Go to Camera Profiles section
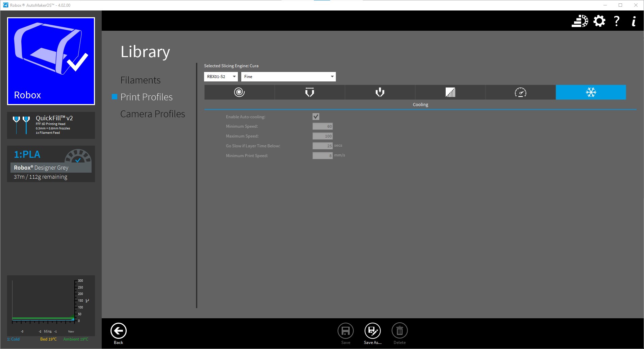644x349 pixels. pos(152,114)
